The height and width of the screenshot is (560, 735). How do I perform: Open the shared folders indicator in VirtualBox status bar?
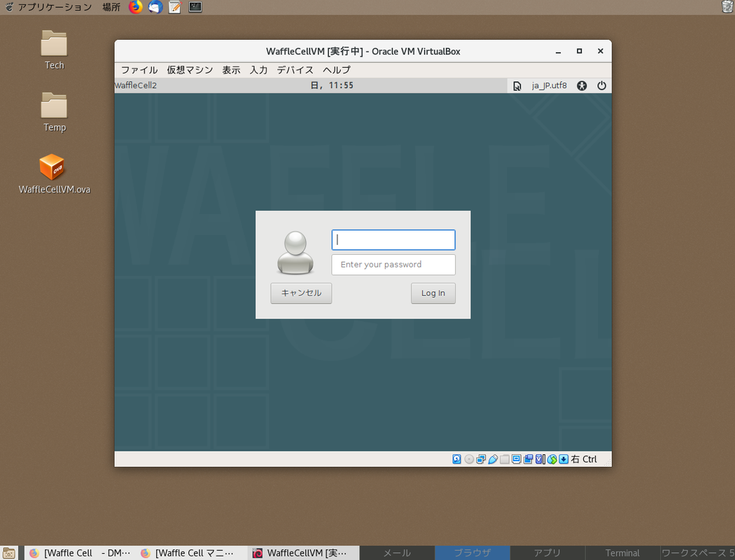click(505, 459)
